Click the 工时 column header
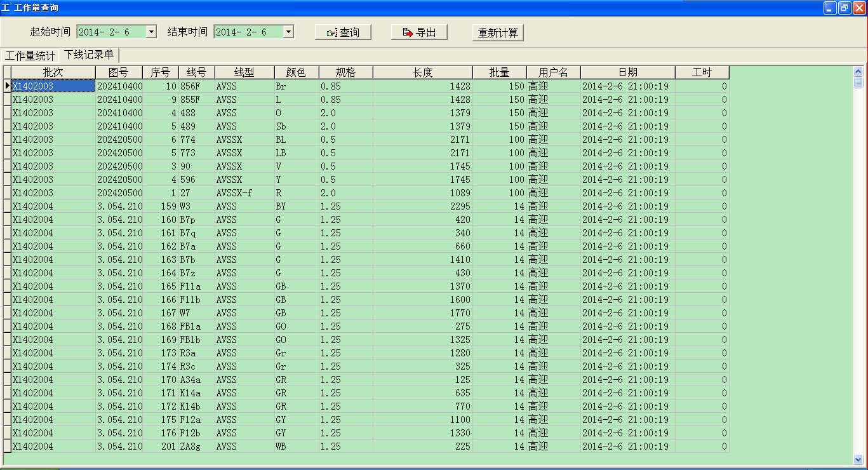Viewport: 868px width, 470px height. pyautogui.click(x=702, y=72)
